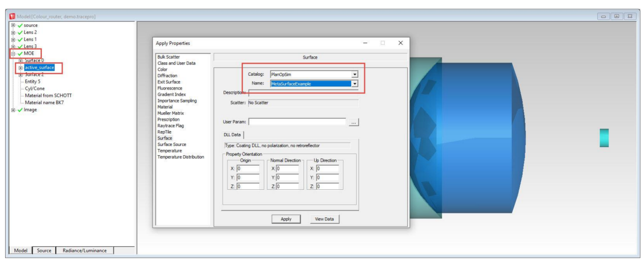
Task: Select the DLL Data tab
Action: tap(232, 135)
